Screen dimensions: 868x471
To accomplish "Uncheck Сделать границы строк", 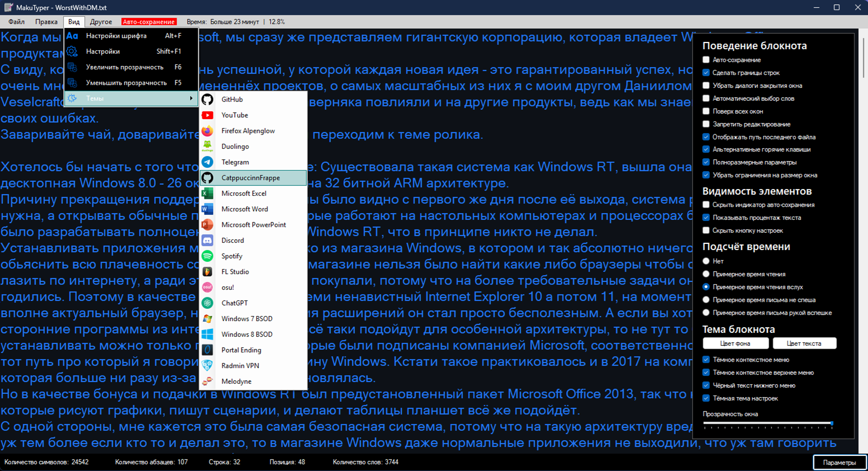I will 706,73.
